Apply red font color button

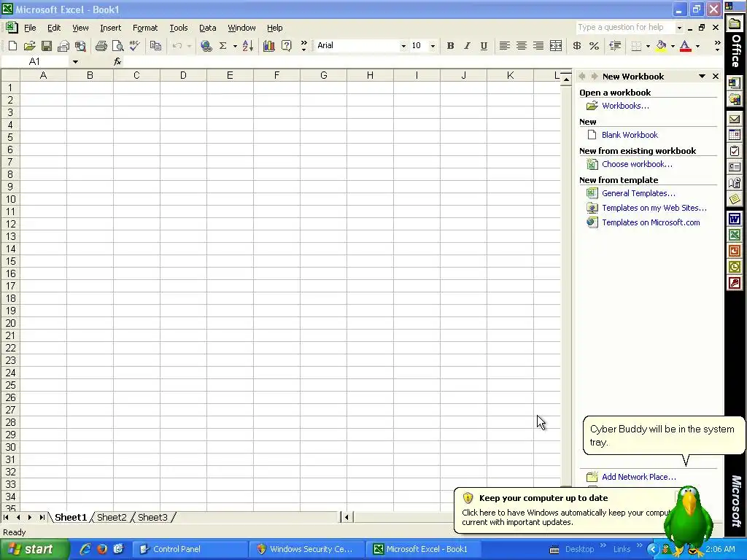(686, 46)
